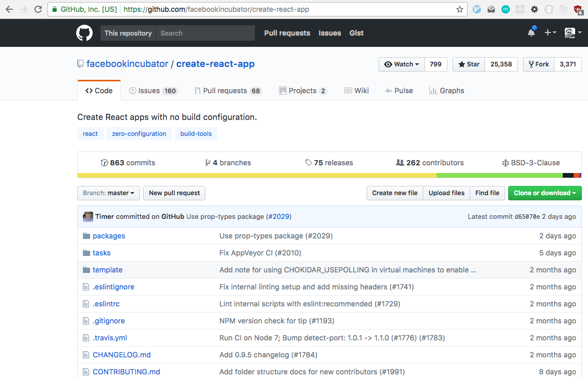Bookmark page with the star icon
This screenshot has width=588, height=379.
pyautogui.click(x=459, y=9)
